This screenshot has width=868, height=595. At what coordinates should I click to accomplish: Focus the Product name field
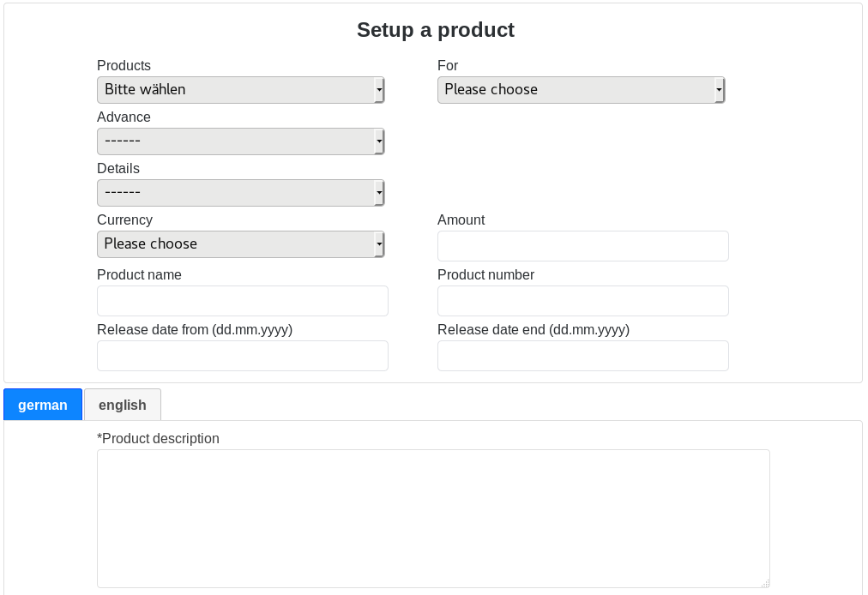coord(242,301)
